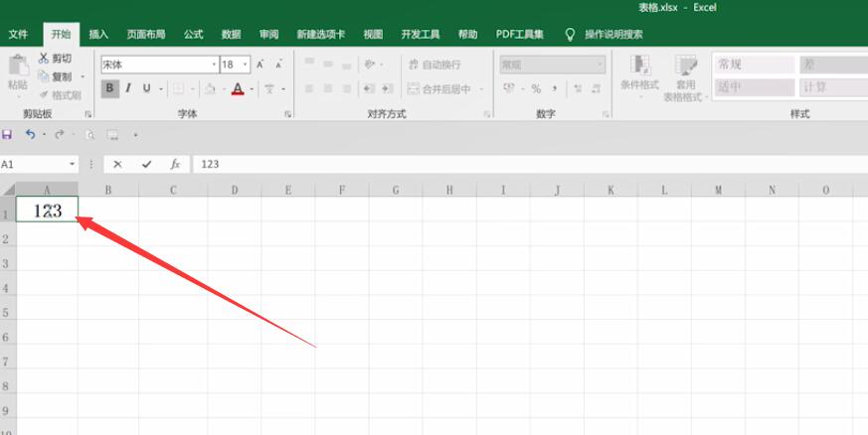Click the Redo arrow icon

click(x=60, y=134)
